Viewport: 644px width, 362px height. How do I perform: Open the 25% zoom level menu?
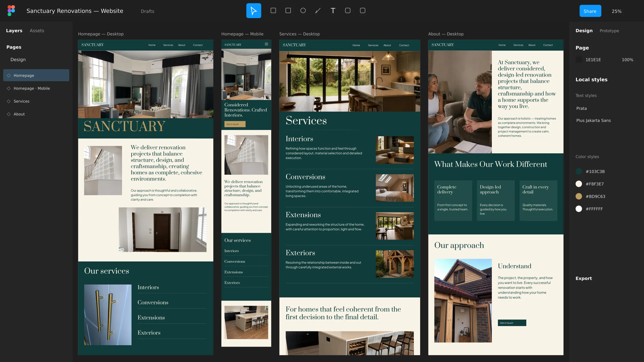pos(617,11)
